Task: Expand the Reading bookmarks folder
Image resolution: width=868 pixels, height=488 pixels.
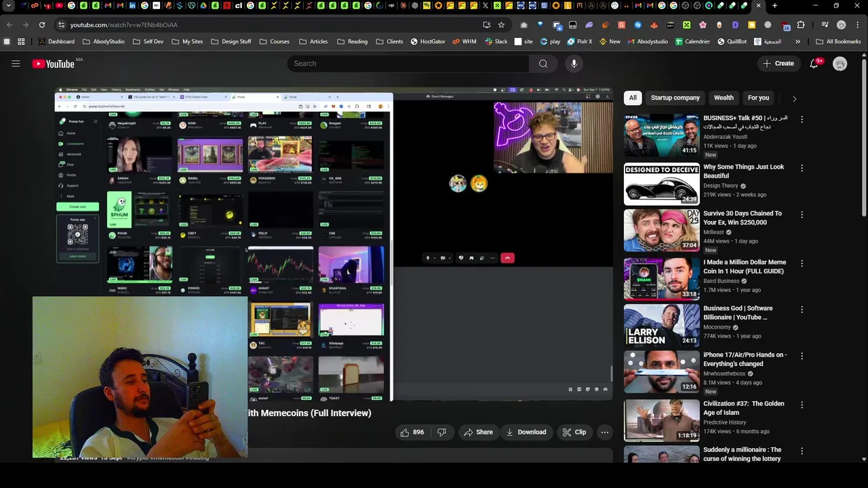Action: [x=352, y=41]
